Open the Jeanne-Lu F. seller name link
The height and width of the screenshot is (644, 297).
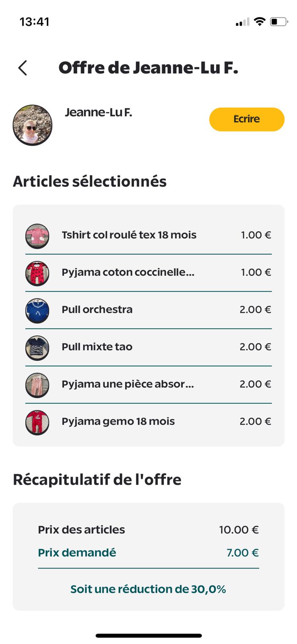coord(98,112)
